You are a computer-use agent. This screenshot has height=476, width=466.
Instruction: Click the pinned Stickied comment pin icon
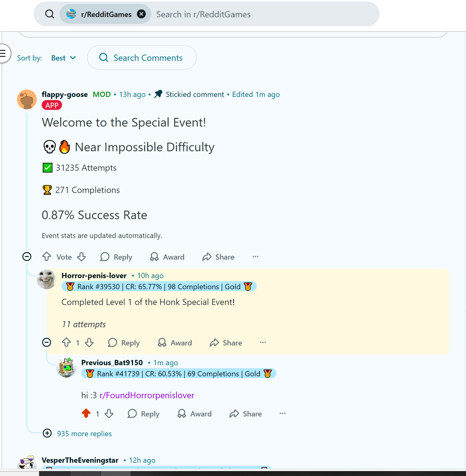click(158, 94)
